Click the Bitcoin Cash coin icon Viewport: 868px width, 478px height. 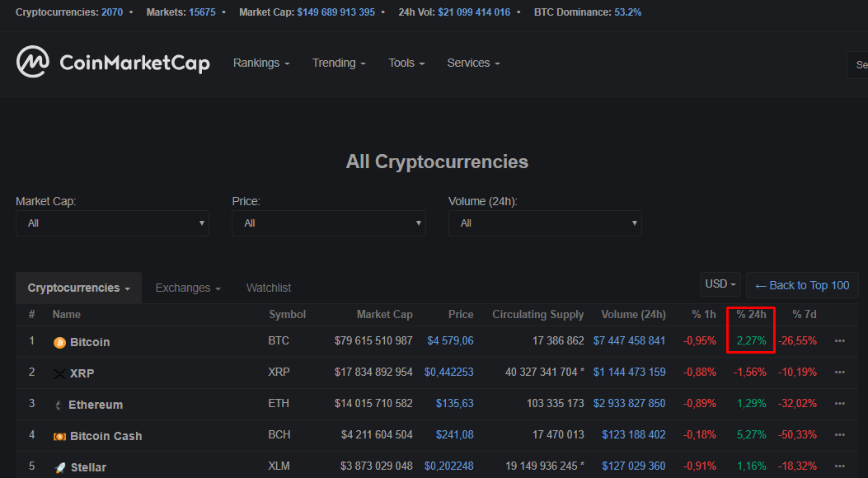(x=59, y=436)
